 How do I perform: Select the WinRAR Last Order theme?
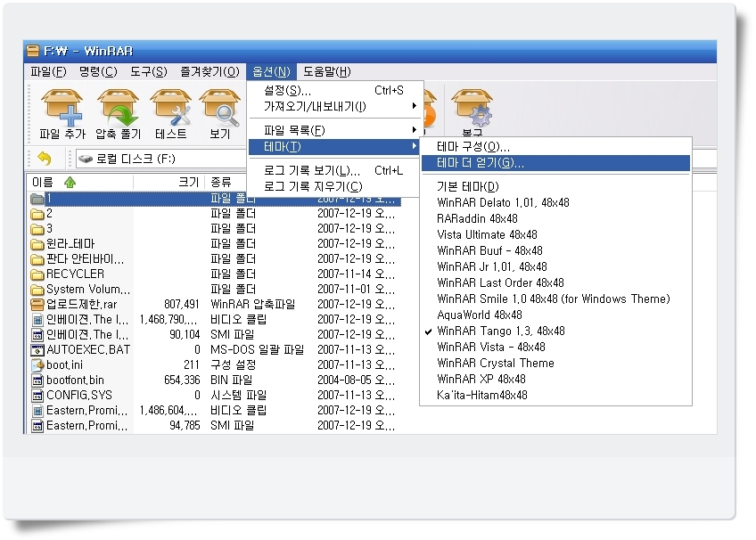[555, 282]
